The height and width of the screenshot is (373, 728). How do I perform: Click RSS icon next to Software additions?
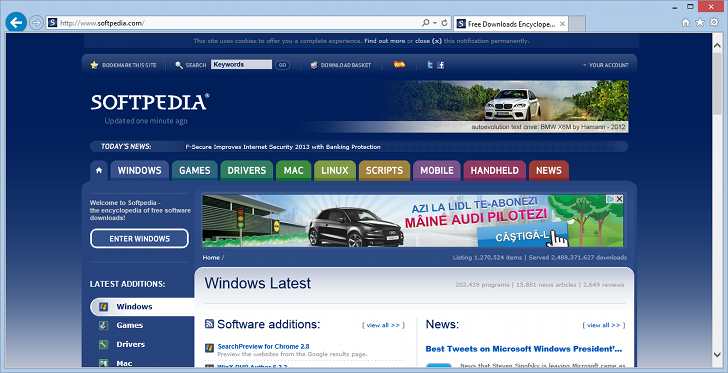coord(209,324)
